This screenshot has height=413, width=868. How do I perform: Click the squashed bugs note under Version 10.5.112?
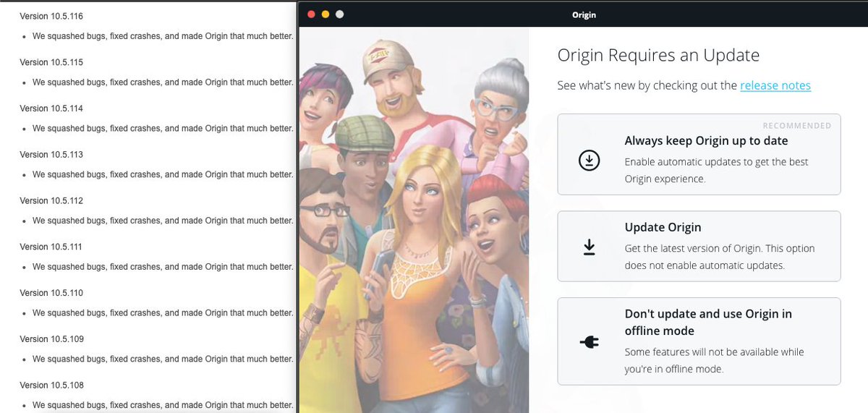(x=163, y=221)
